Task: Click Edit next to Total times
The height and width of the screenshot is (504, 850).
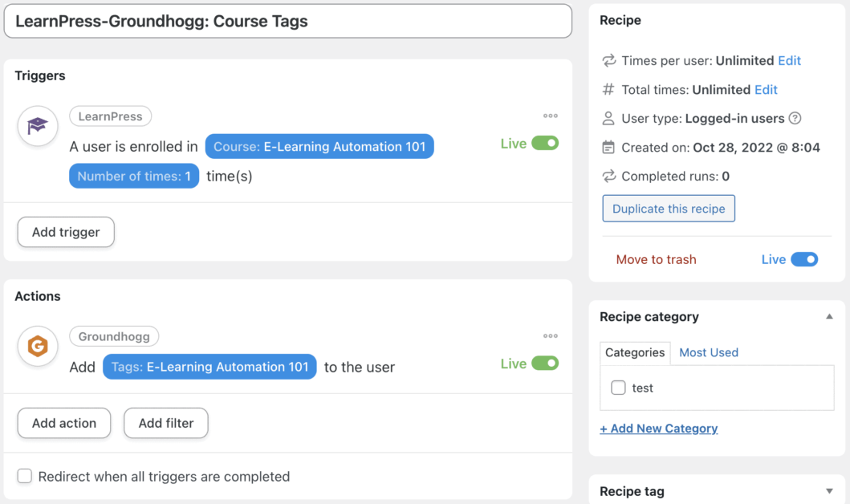Action: 766,89
